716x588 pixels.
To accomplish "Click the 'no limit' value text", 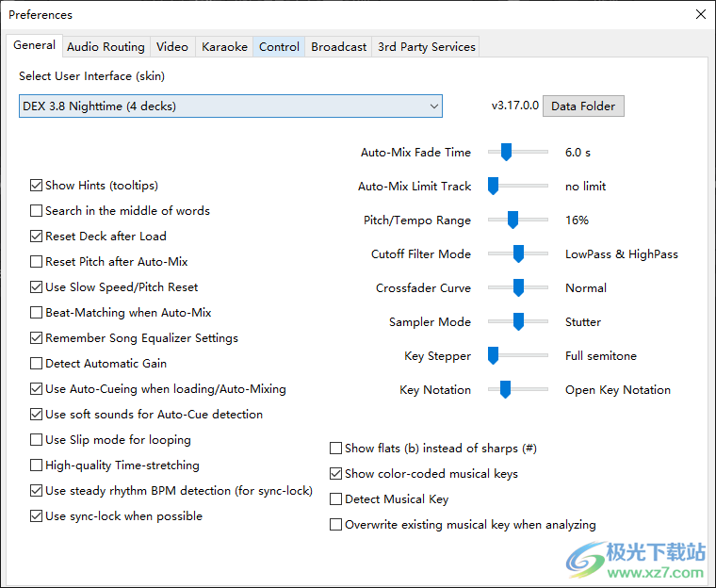I will pyautogui.click(x=585, y=186).
